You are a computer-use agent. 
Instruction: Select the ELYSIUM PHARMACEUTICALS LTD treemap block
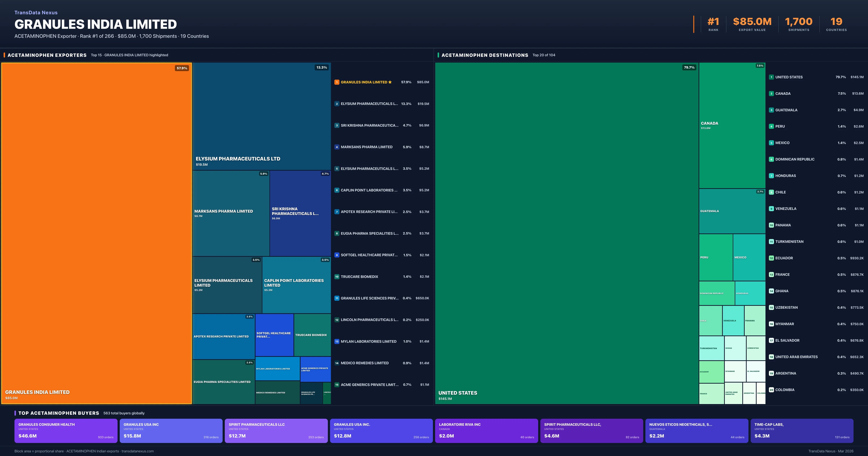click(x=261, y=116)
